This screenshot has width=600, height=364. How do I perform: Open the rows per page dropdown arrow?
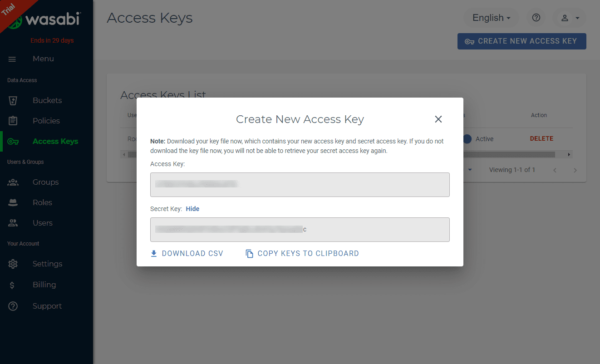coord(470,170)
